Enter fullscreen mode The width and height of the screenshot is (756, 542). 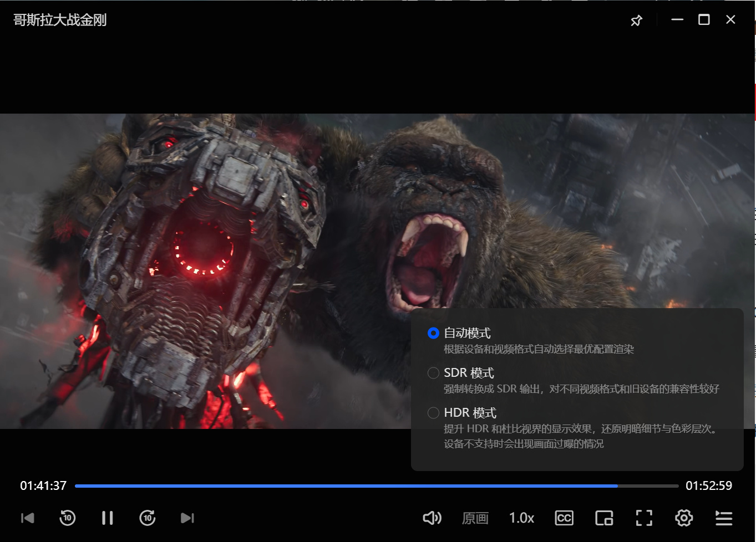644,518
